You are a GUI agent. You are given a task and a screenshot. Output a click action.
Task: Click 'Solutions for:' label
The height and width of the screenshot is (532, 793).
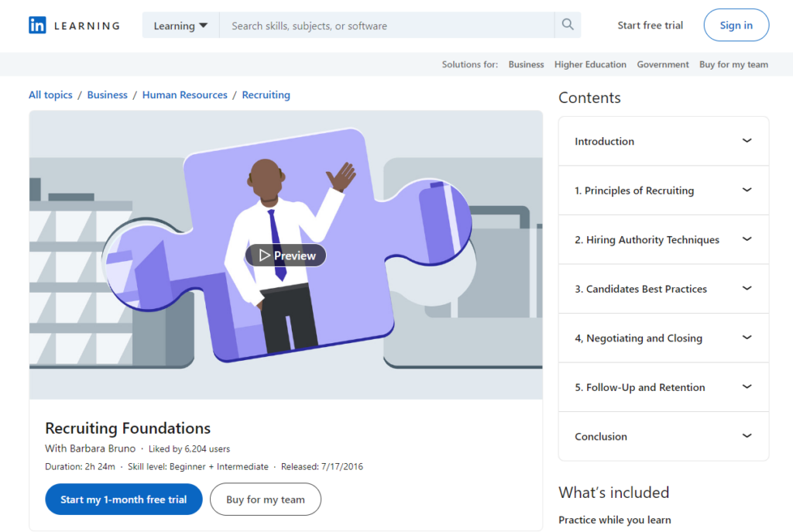pos(469,64)
